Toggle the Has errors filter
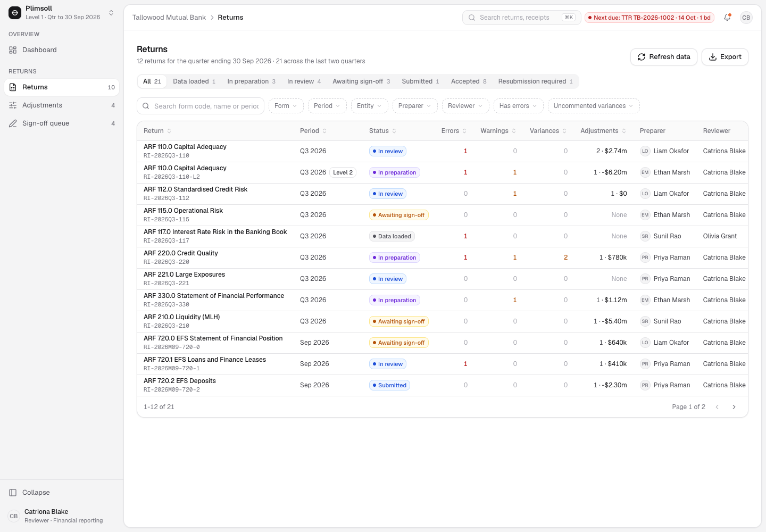The width and height of the screenshot is (766, 532). point(518,106)
